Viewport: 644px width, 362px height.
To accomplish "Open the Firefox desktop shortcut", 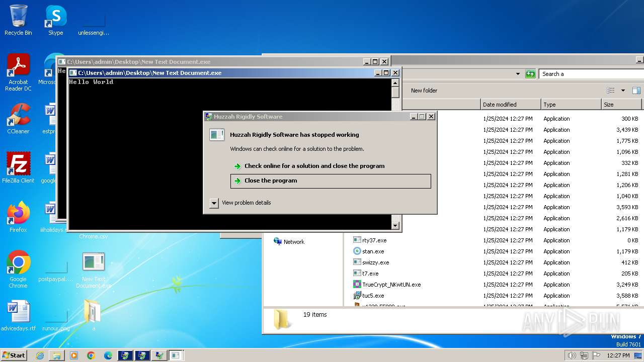I will pos(18,217).
